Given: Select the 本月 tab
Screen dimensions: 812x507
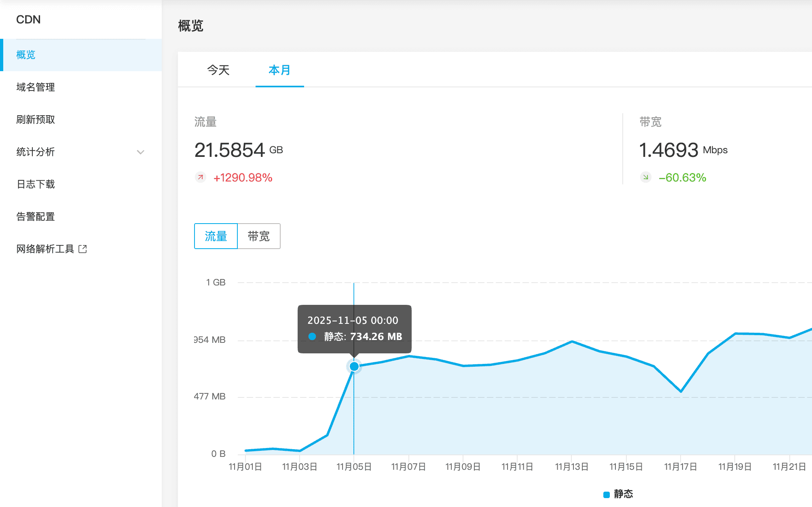Looking at the screenshot, I should tap(279, 70).
